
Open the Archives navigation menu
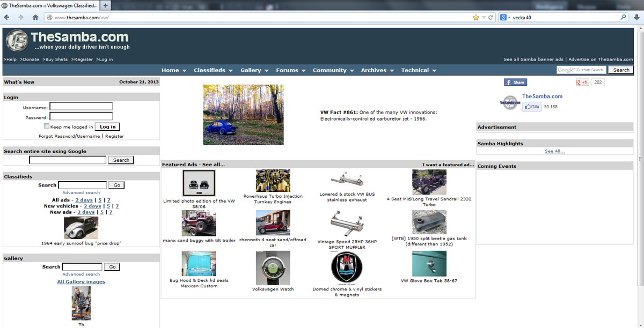[x=377, y=70]
